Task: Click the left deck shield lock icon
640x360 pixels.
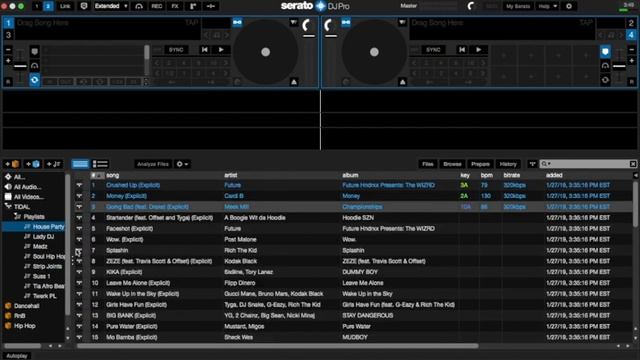Action: [35, 51]
